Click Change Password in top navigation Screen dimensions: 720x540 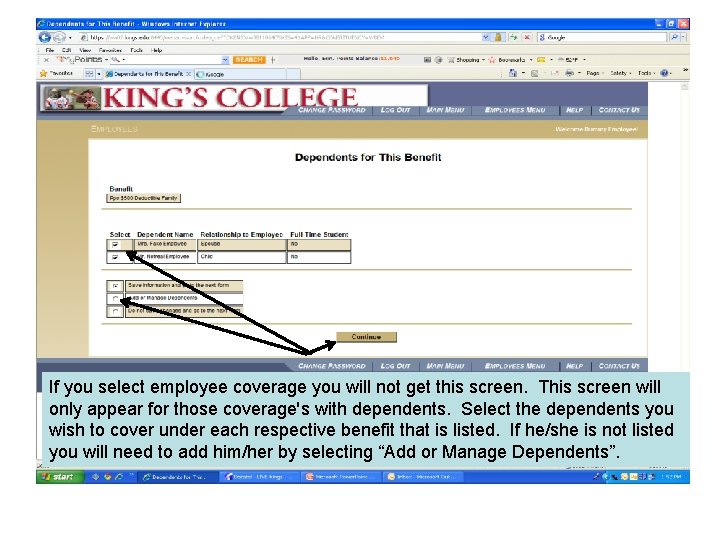[332, 110]
